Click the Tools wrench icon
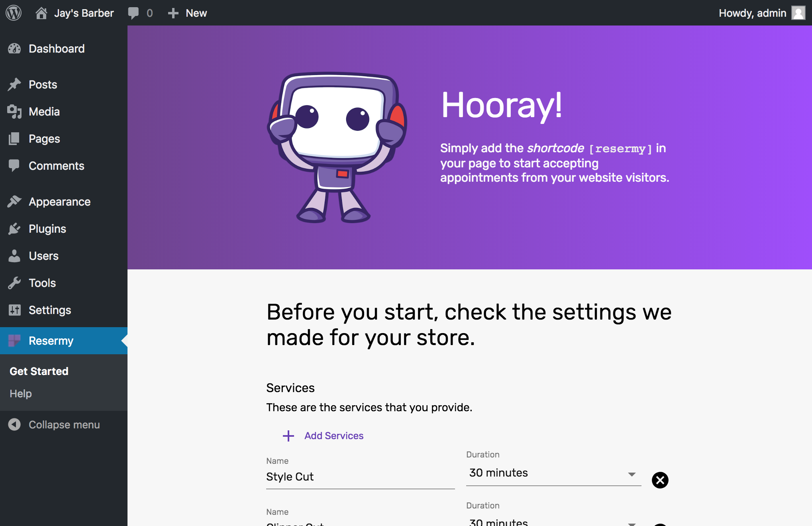Screen dimensions: 812x526 pos(14,283)
